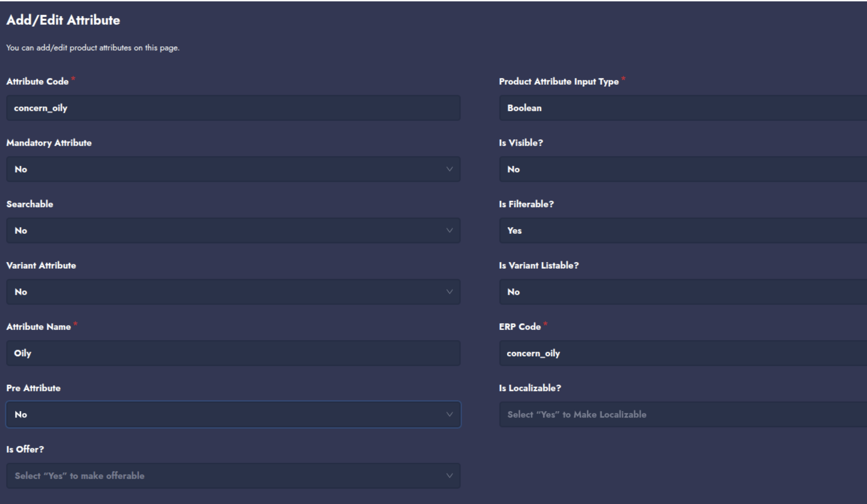Click the Is Offer? dropdown chevron arrow
The height and width of the screenshot is (504, 867).
449,475
